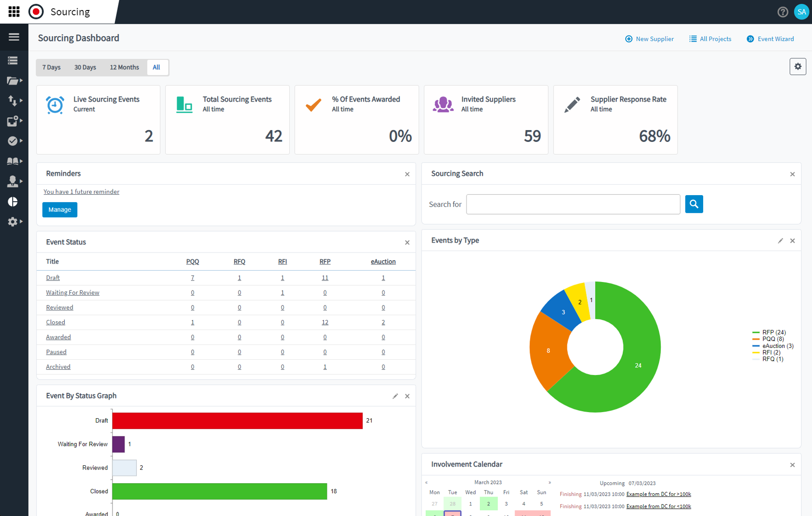Collapse the navigation with the hamburger menu

(14, 37)
